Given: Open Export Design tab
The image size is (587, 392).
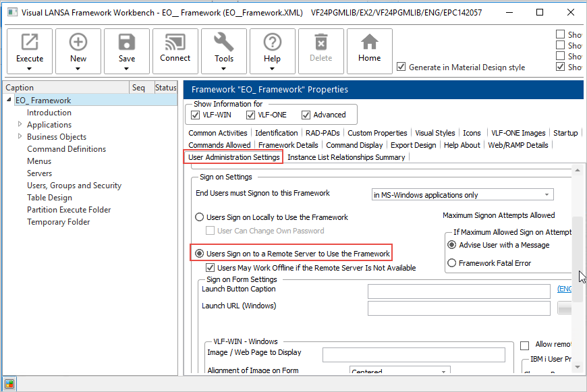Looking at the screenshot, I should (414, 145).
